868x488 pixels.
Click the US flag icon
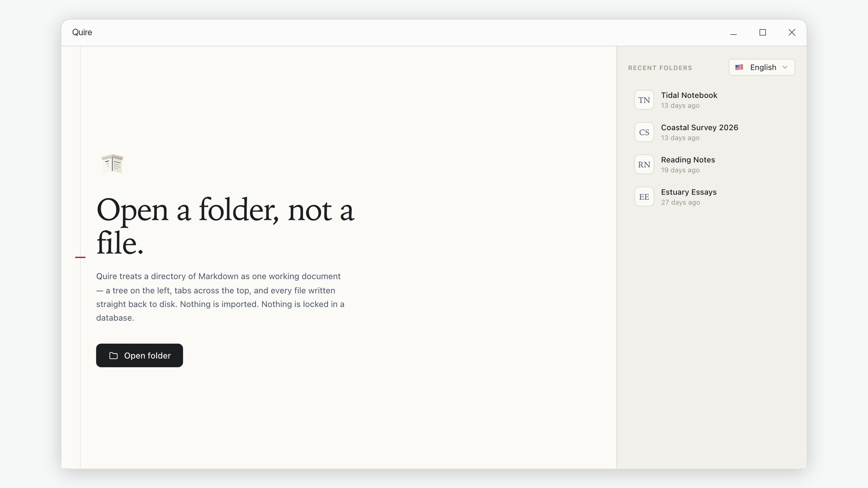(739, 67)
